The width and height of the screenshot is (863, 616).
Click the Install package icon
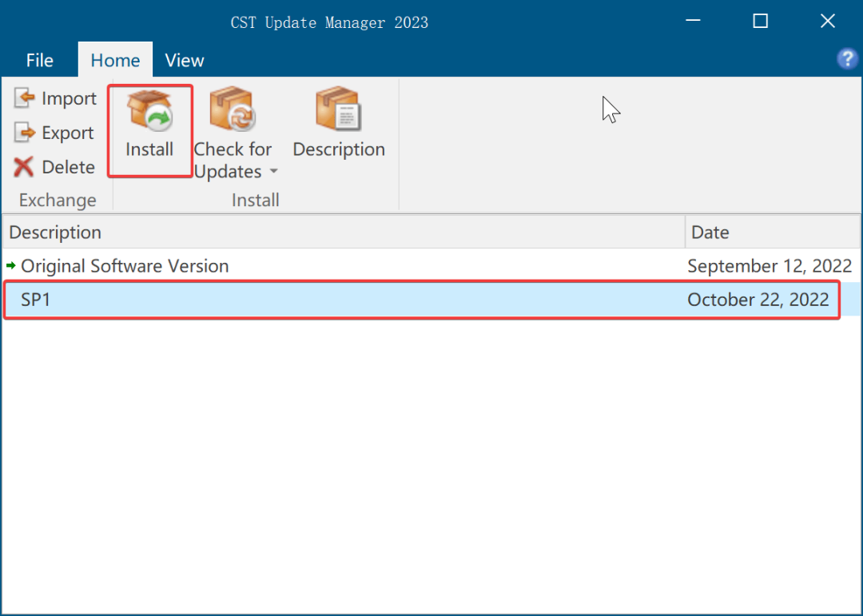pos(149,112)
